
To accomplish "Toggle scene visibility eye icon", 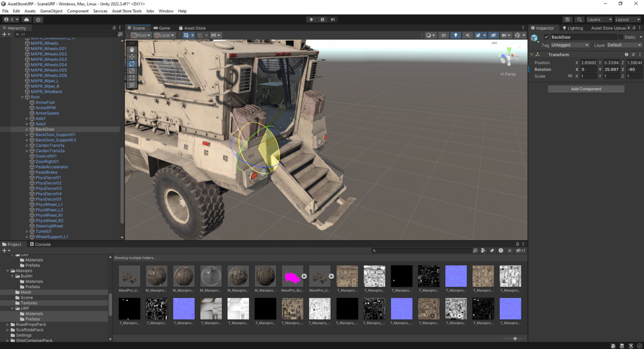I will [494, 35].
